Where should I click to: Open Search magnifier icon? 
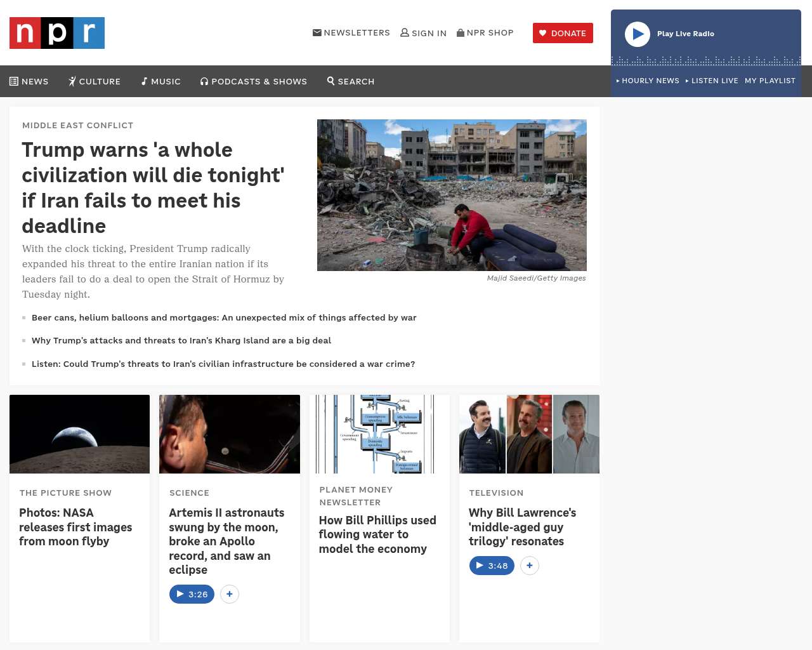(331, 81)
